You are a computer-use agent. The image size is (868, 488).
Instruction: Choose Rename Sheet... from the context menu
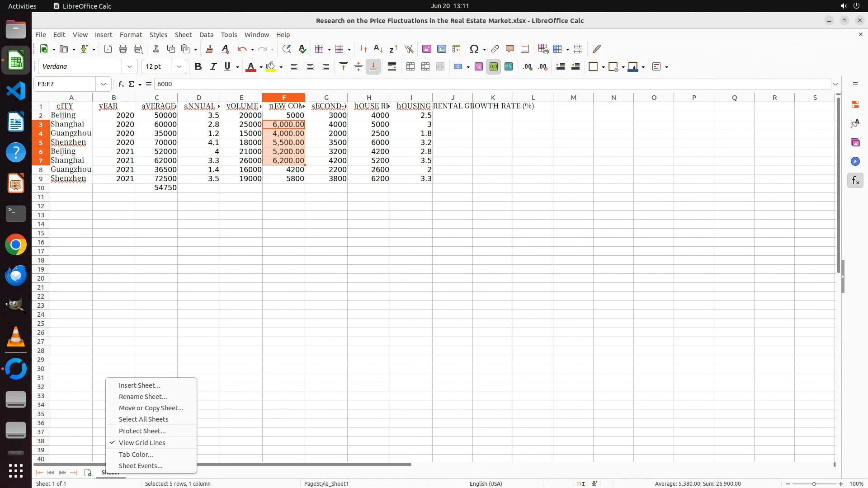point(143,397)
